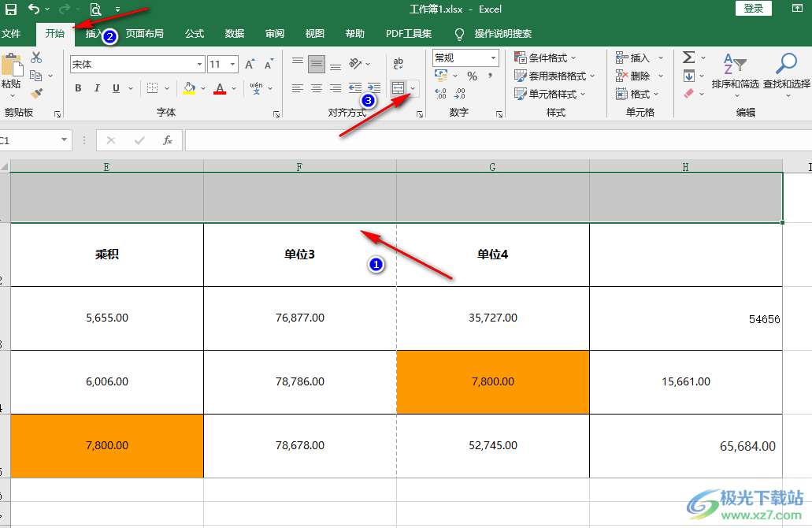Viewport: 812px width, 528px height.
Task: Toggle top align for cell text
Action: (297, 63)
